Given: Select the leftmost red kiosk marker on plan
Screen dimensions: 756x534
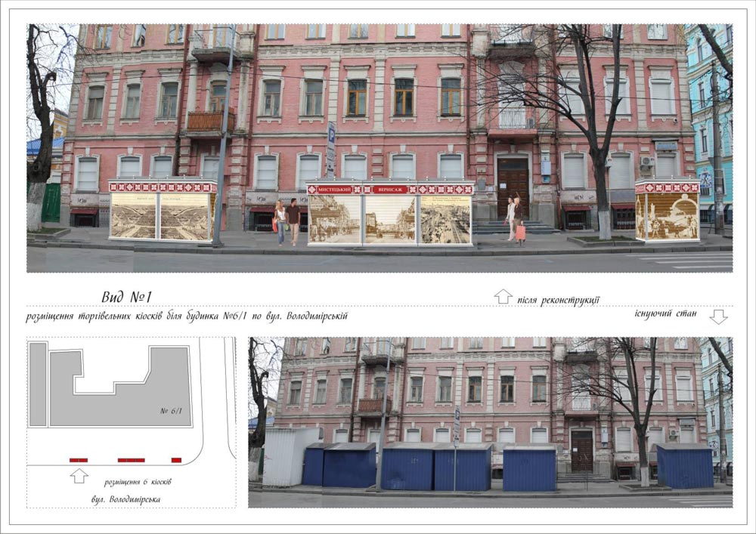Looking at the screenshot, I should click(79, 460).
